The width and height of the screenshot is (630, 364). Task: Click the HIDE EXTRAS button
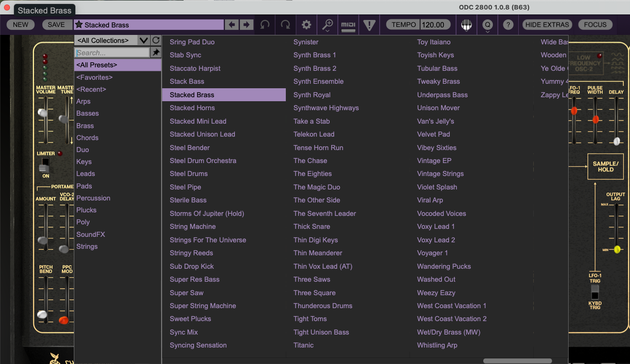pyautogui.click(x=547, y=24)
